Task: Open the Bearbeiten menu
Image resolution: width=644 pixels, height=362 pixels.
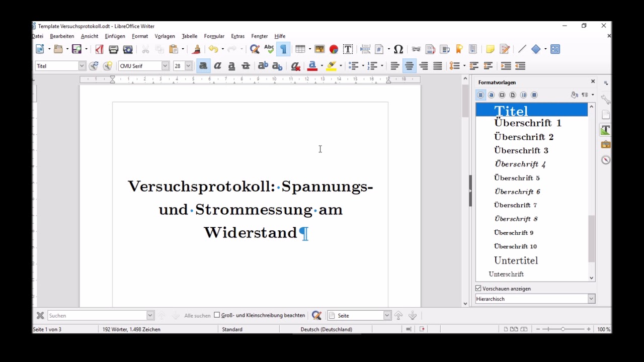Action: (62, 36)
